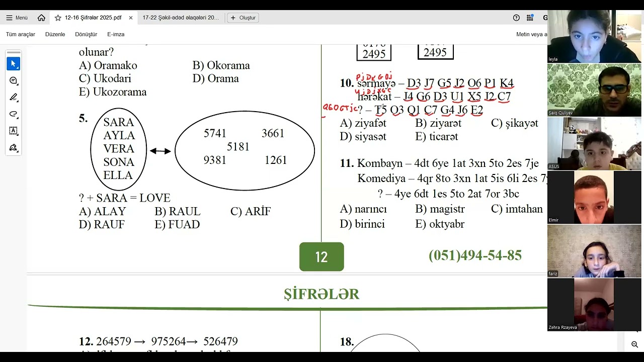Viewport: 644px width, 362px height.
Task: Click the Oluştur create button
Action: pyautogui.click(x=243, y=18)
